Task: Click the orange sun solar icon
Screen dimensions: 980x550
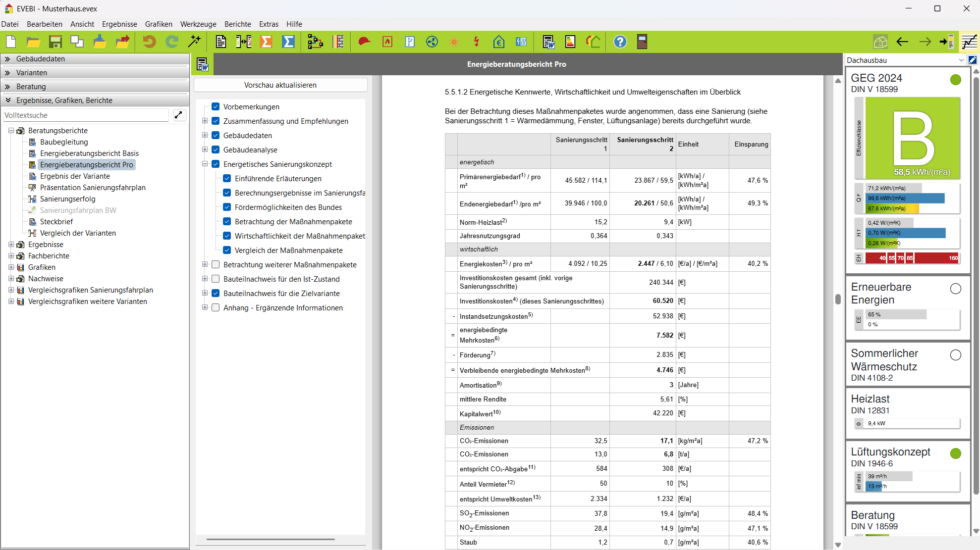Action: pos(454,42)
